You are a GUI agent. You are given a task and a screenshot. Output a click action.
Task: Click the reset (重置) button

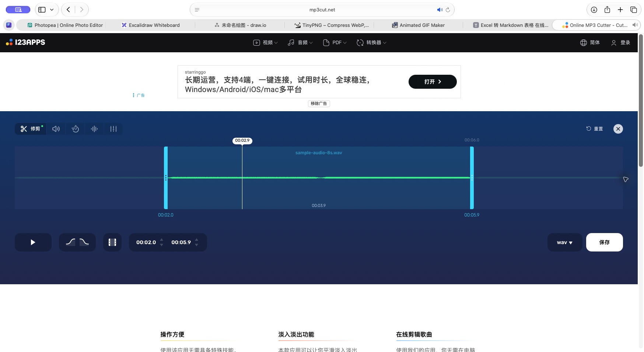coord(595,129)
